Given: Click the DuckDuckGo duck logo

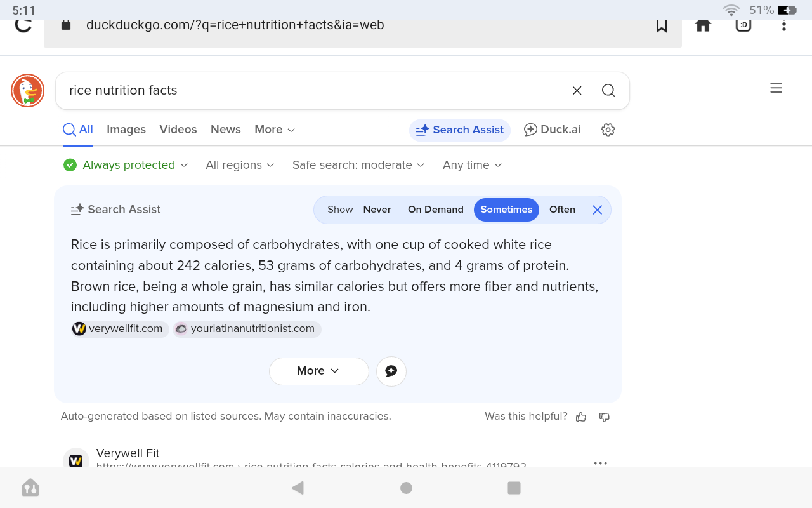Looking at the screenshot, I should click(27, 91).
